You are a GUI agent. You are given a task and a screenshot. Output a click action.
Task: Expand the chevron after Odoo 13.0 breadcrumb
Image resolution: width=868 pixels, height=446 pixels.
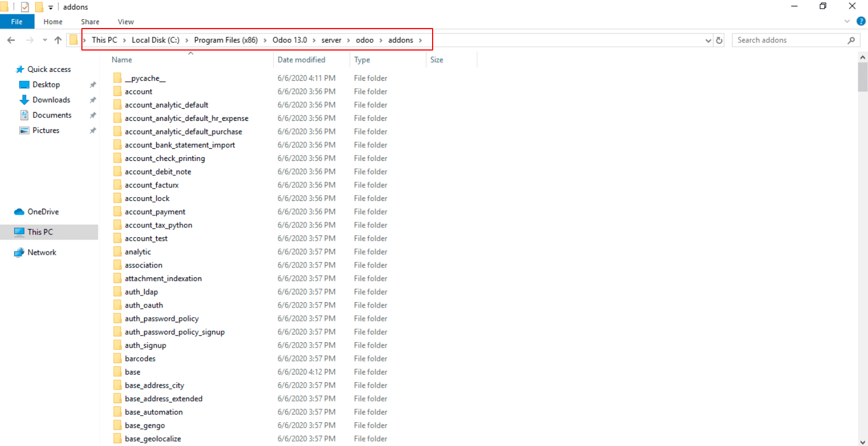314,40
